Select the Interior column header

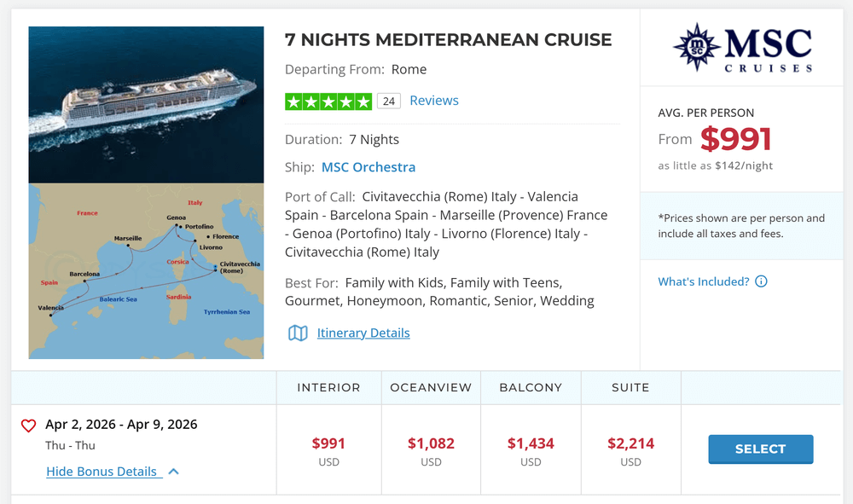pos(328,388)
